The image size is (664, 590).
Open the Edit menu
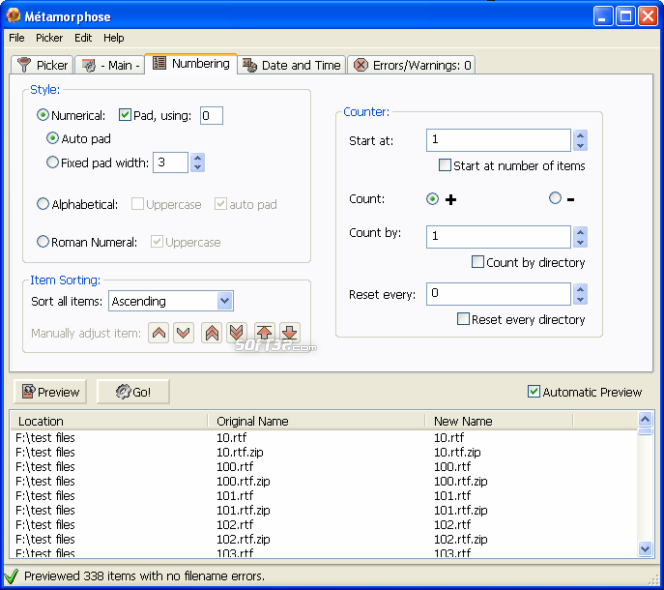83,38
